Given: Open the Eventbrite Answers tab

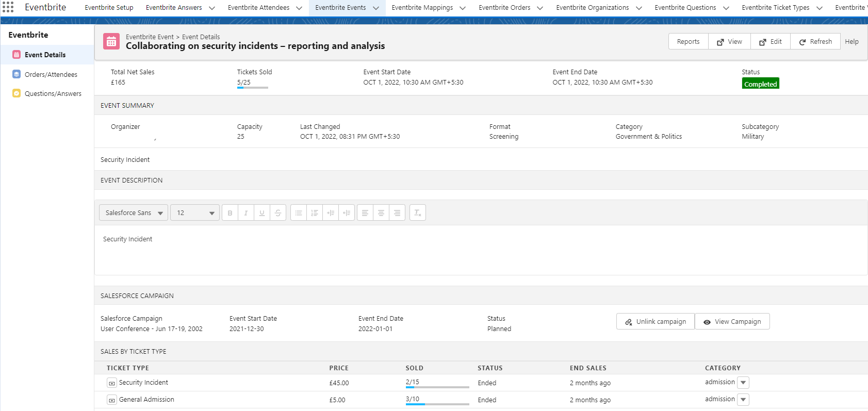Looking at the screenshot, I should [174, 7].
